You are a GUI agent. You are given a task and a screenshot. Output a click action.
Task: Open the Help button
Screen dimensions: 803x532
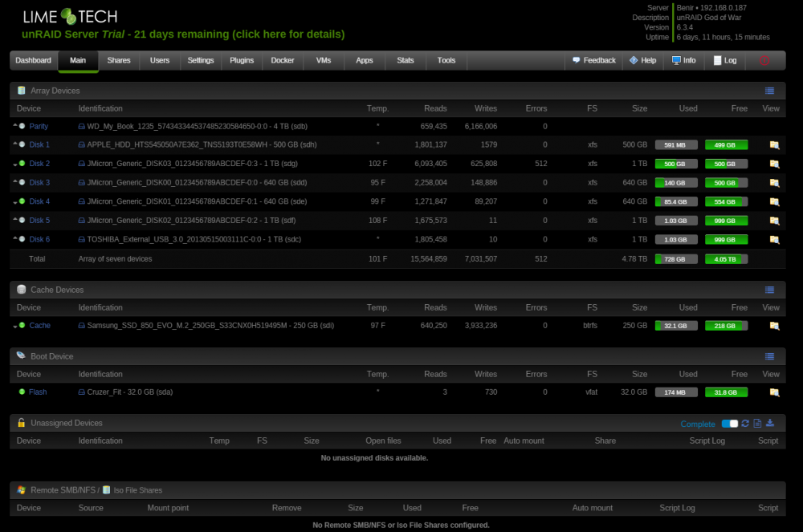tap(642, 60)
